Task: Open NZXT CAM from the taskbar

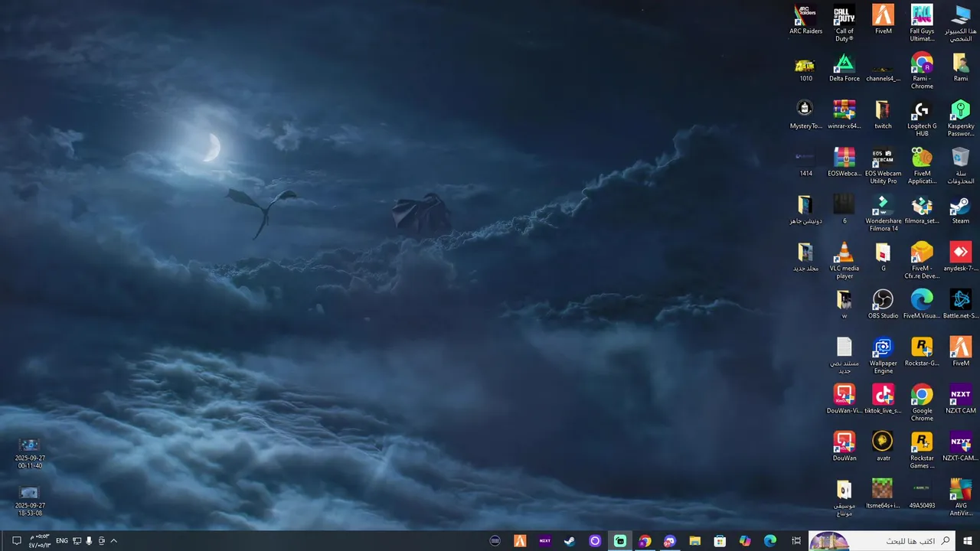Action: point(545,541)
